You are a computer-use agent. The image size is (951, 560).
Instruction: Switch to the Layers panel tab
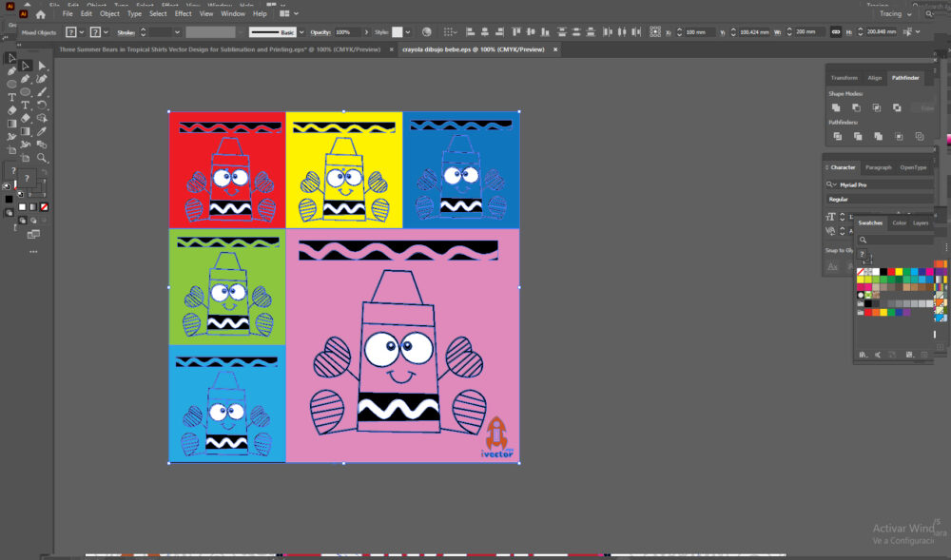pyautogui.click(x=921, y=223)
